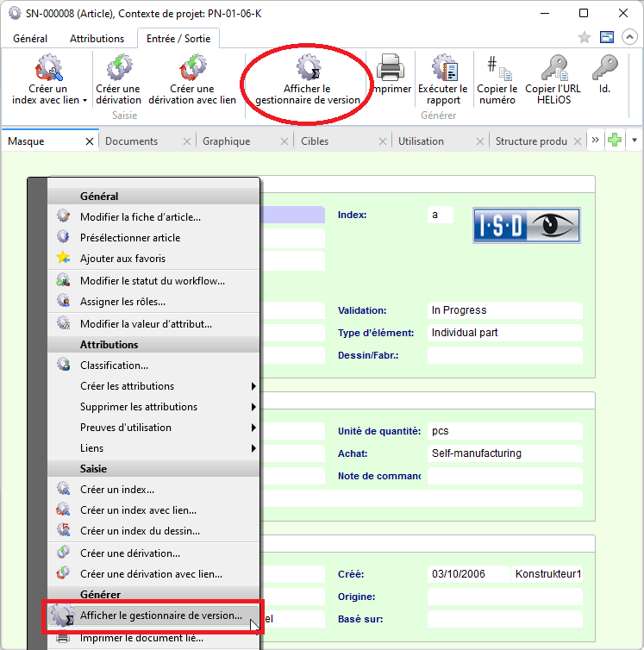The width and height of the screenshot is (644, 650).
Task: Close the Graphique tab
Action: [x=284, y=141]
